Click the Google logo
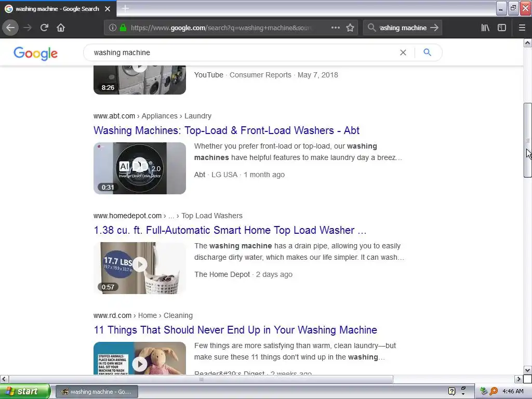Image resolution: width=532 pixels, height=399 pixels. point(36,54)
